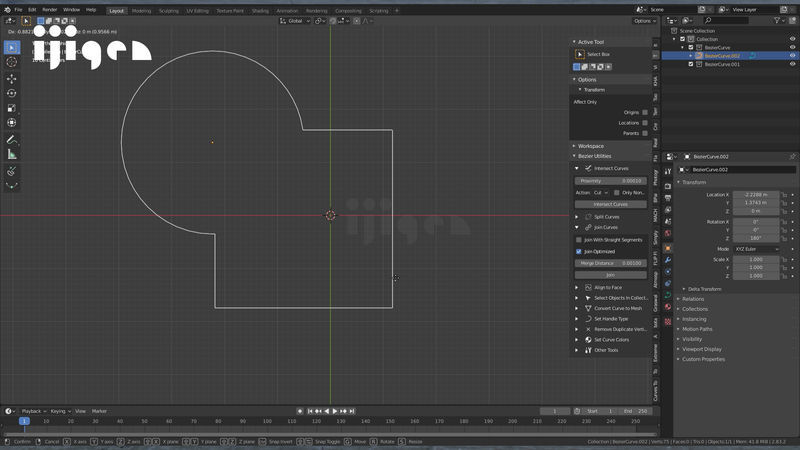This screenshot has width=800, height=450.
Task: Open the Tool properties tab icon
Action: pyautogui.click(x=667, y=172)
